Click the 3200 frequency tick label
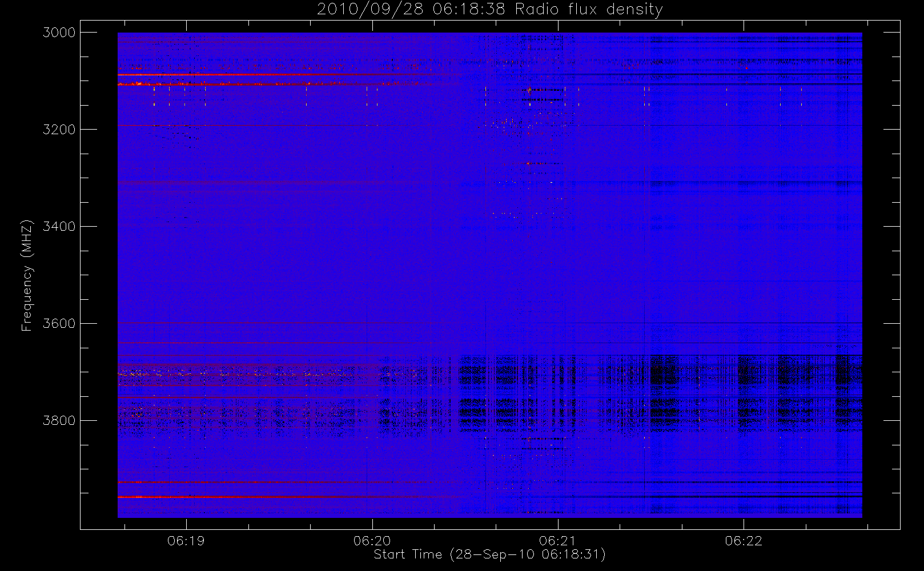 pos(59,130)
